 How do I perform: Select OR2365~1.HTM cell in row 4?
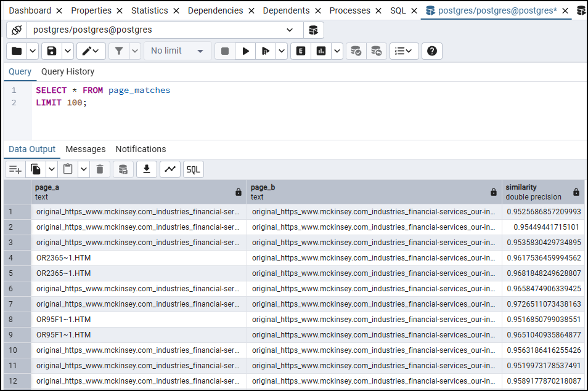(139, 258)
